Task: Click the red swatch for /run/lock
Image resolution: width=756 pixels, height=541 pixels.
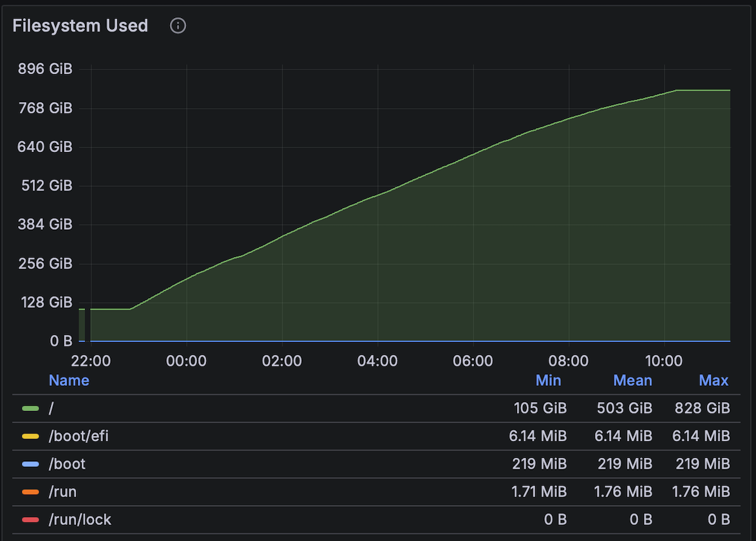Action: tap(31, 520)
